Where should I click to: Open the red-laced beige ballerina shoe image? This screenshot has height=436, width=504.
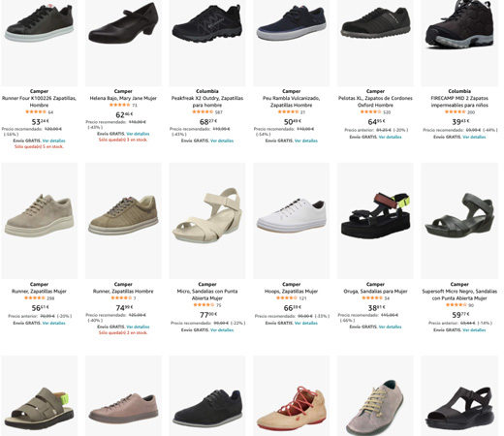291,396
